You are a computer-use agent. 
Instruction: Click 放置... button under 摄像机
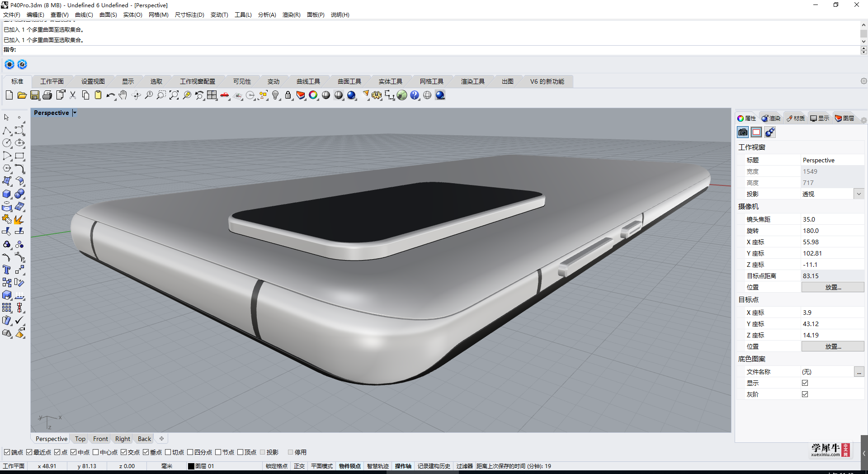tap(833, 287)
